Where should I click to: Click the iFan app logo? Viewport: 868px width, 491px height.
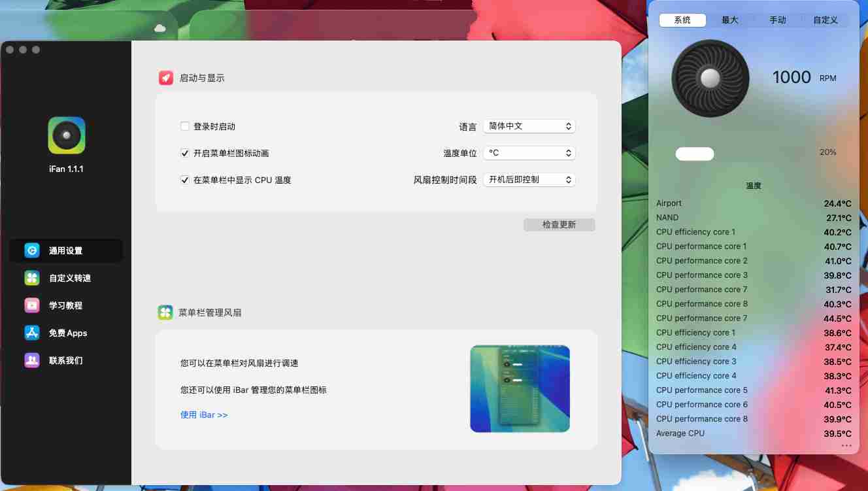[x=66, y=135]
